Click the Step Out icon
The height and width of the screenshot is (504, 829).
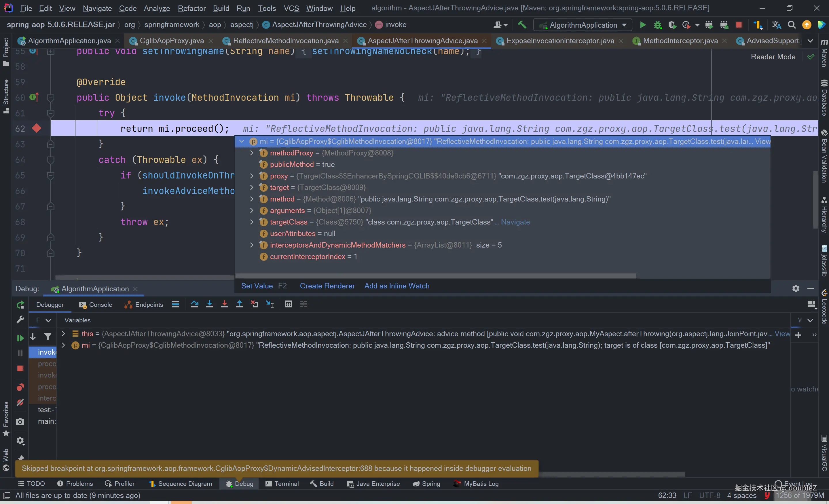point(239,304)
